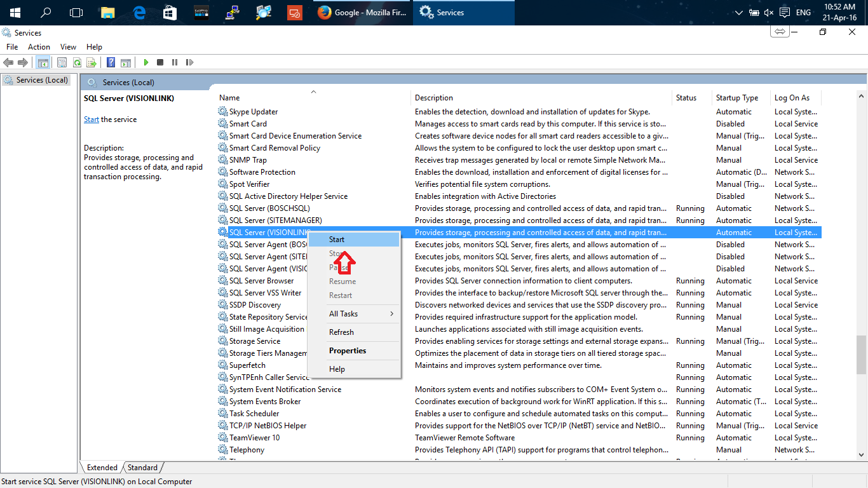Click the volume icon in system tray
The image size is (868, 488).
click(769, 13)
